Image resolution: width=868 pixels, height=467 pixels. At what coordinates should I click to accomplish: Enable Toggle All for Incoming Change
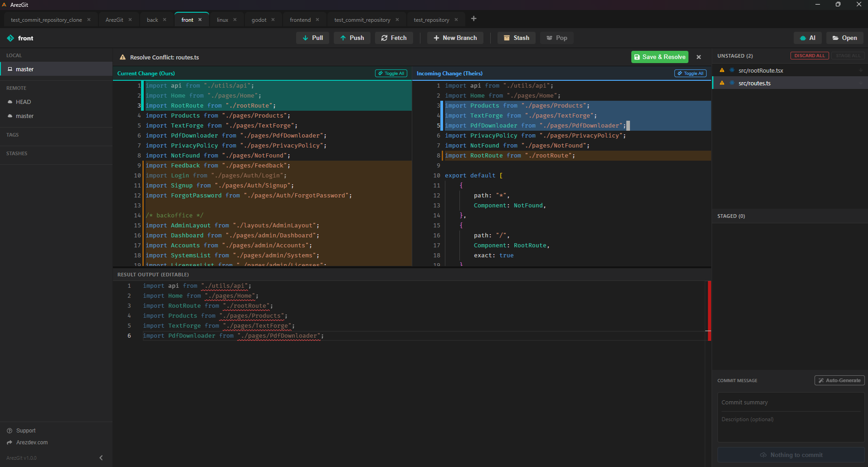click(x=690, y=73)
